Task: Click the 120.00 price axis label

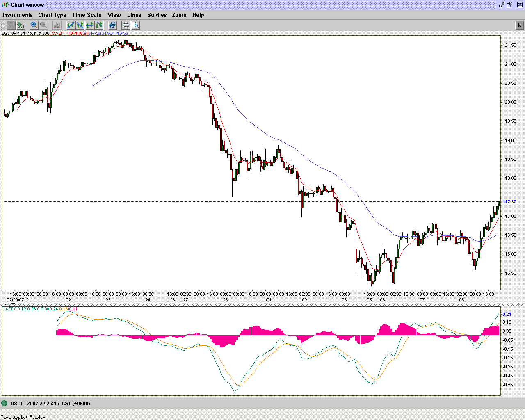Action: pos(509,102)
